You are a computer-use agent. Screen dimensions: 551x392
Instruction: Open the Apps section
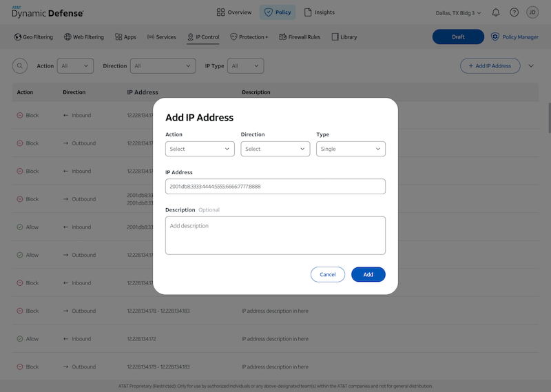pyautogui.click(x=125, y=37)
